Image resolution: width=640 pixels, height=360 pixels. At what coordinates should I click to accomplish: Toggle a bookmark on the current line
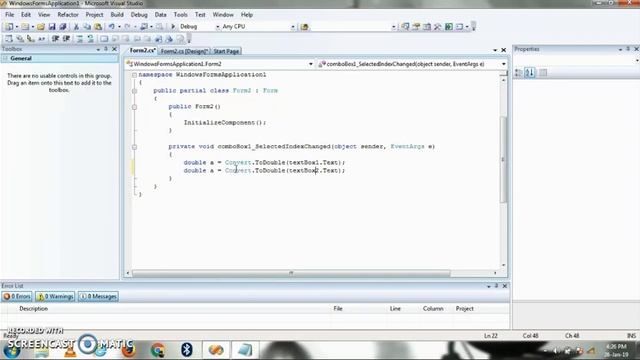(x=104, y=39)
